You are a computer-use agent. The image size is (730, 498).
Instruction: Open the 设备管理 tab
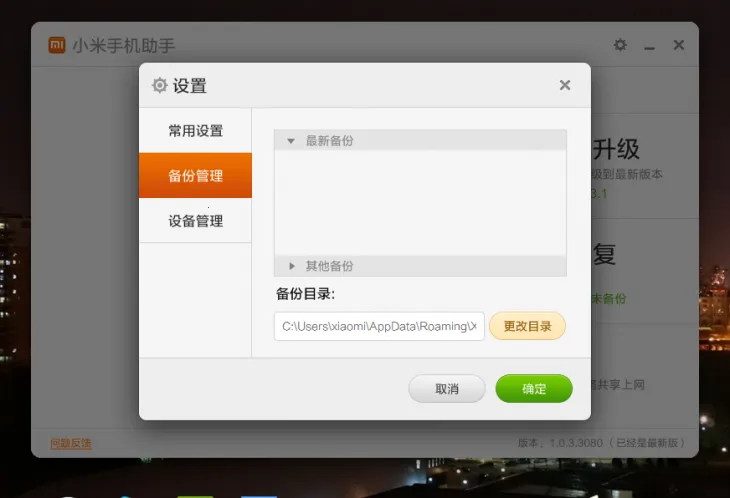[195, 221]
